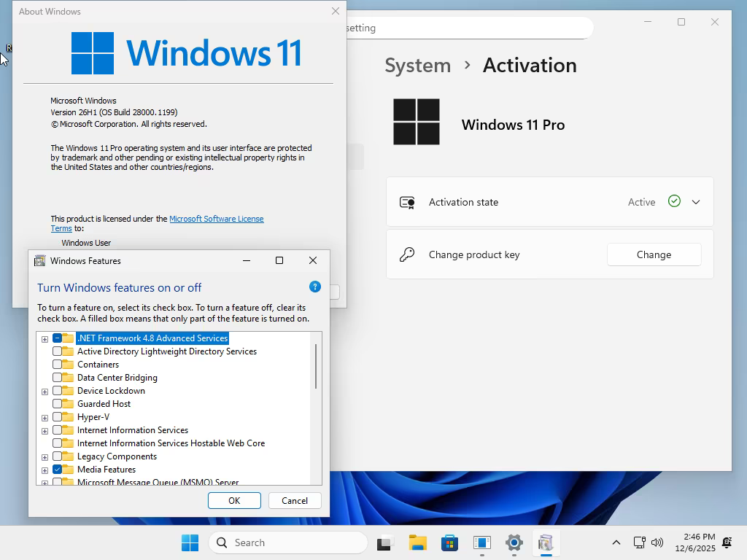This screenshot has height=560, width=747.
Task: Open the winver app on taskbar
Action: 482,542
